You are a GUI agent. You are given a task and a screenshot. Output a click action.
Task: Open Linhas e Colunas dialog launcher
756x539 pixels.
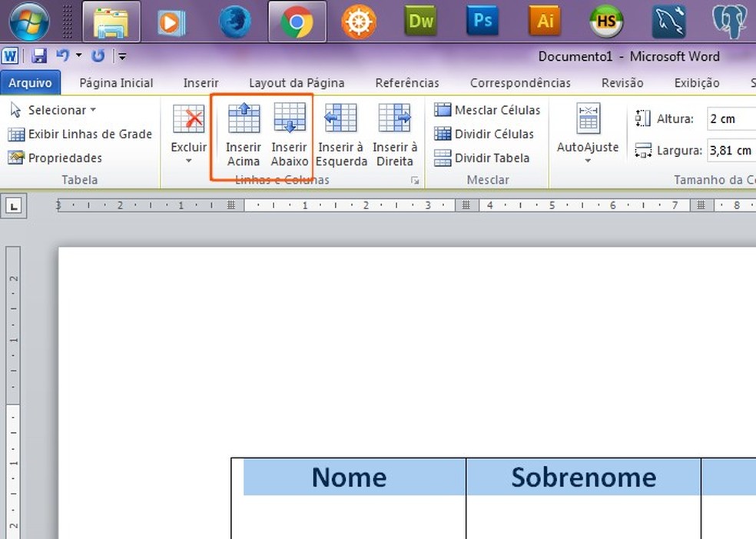[415, 181]
